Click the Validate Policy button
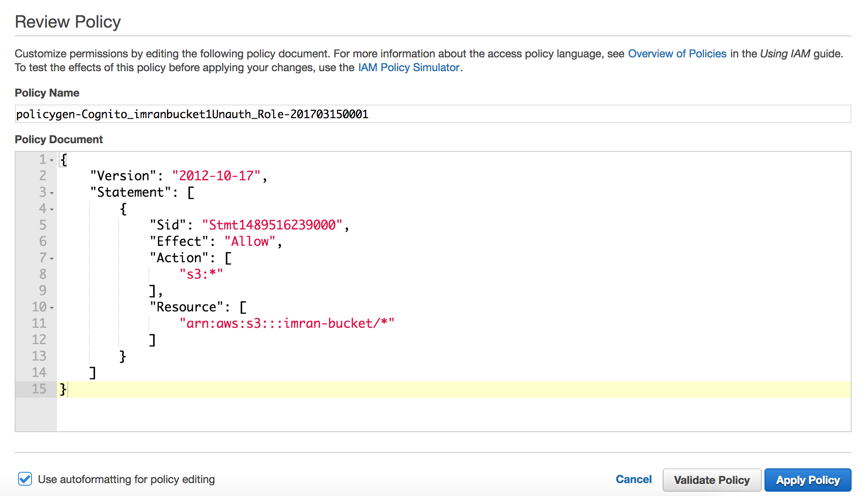The width and height of the screenshot is (868, 496). tap(711, 480)
